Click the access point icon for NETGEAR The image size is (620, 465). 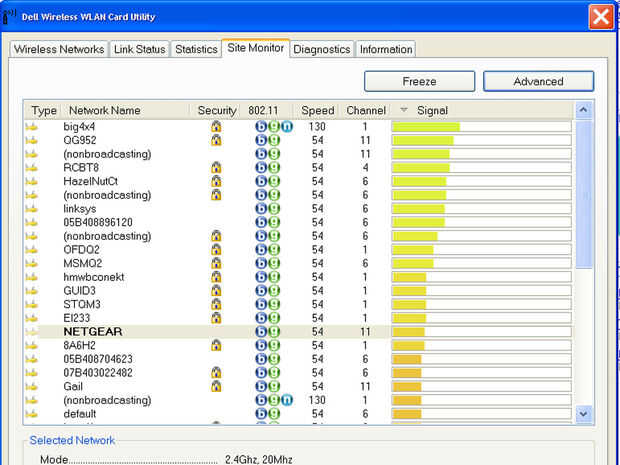point(32,332)
